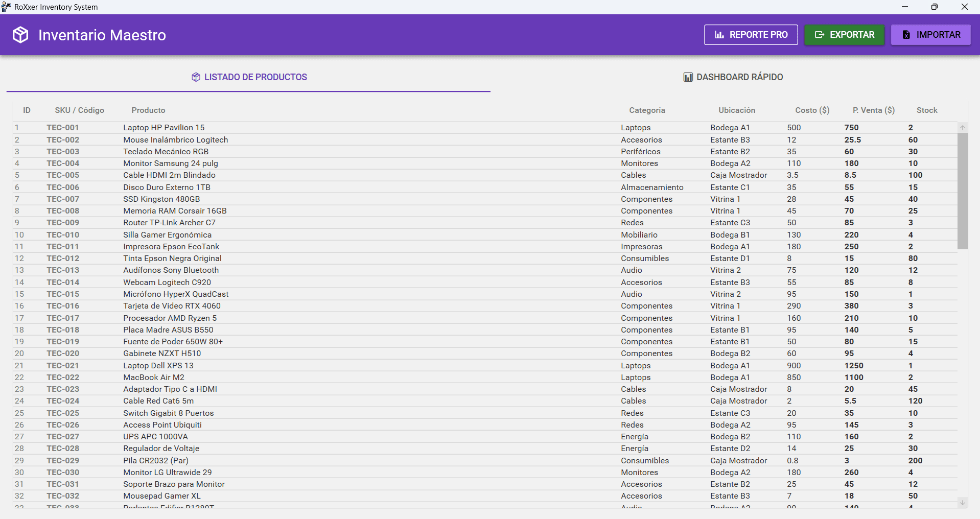The height and width of the screenshot is (519, 980).
Task: Select Laptop Dell XPS 13
Action: [158, 366]
